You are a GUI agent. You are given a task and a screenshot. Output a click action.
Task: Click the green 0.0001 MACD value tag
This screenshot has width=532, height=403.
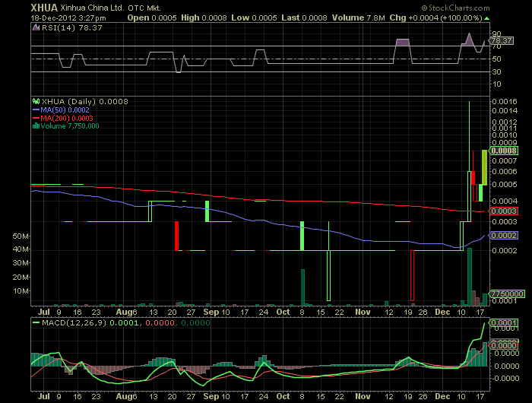pos(503,322)
